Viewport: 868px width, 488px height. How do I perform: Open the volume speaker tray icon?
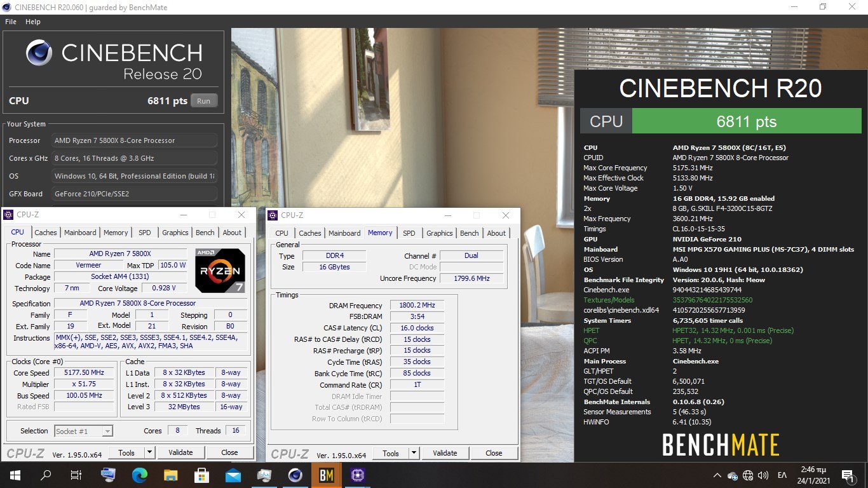(x=763, y=475)
